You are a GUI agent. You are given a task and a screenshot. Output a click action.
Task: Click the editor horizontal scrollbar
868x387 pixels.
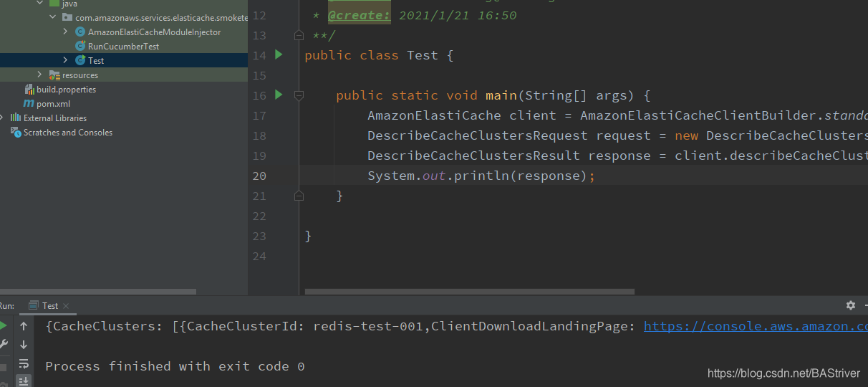pyautogui.click(x=469, y=292)
